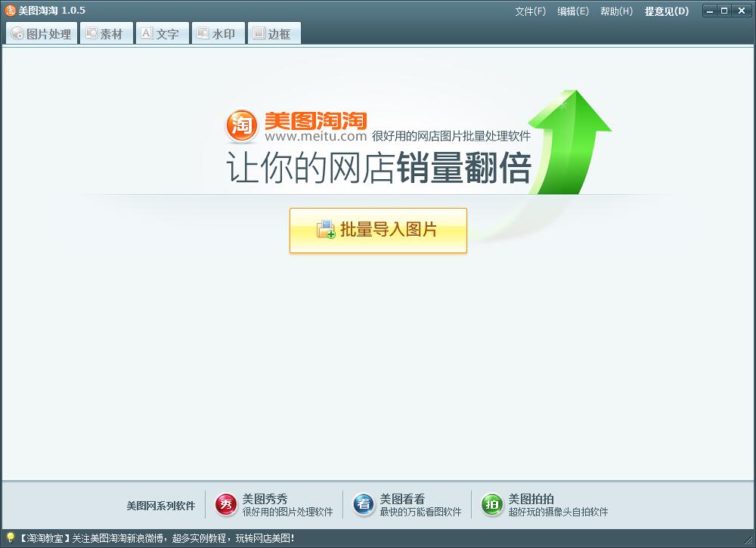This screenshot has width=756, height=548.
Task: Click the 美图秀秀 red icon
Action: click(x=225, y=503)
